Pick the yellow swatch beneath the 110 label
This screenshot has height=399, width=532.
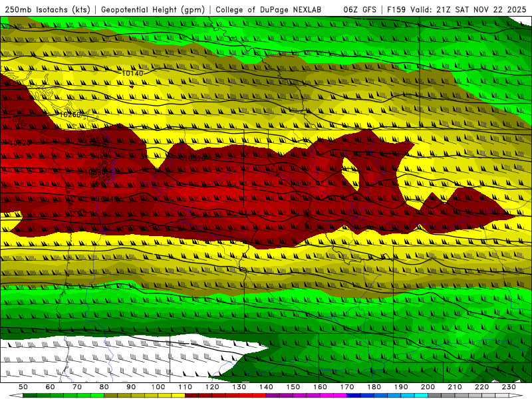tap(178, 396)
